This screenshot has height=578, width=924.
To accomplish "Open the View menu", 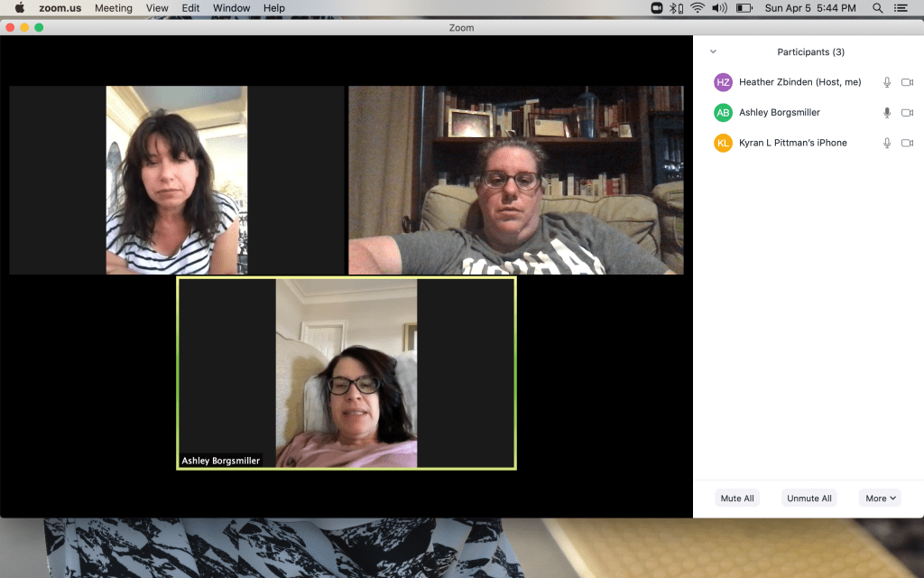I will [x=157, y=8].
